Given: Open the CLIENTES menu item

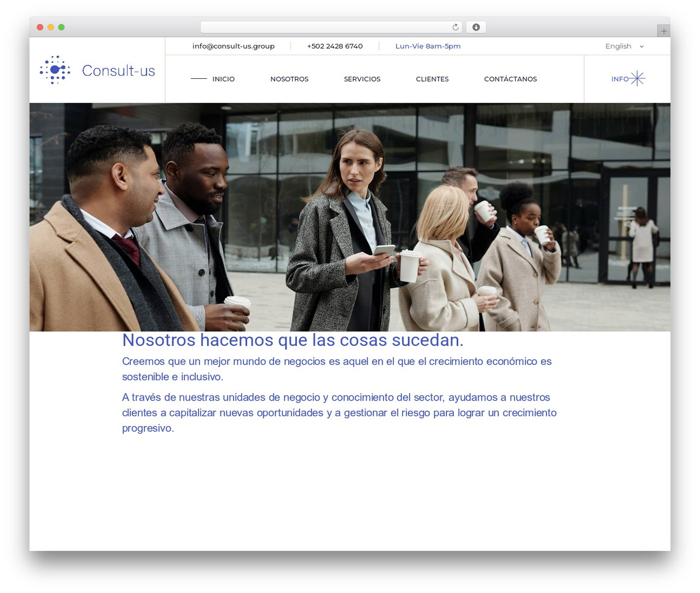Looking at the screenshot, I should coord(432,79).
